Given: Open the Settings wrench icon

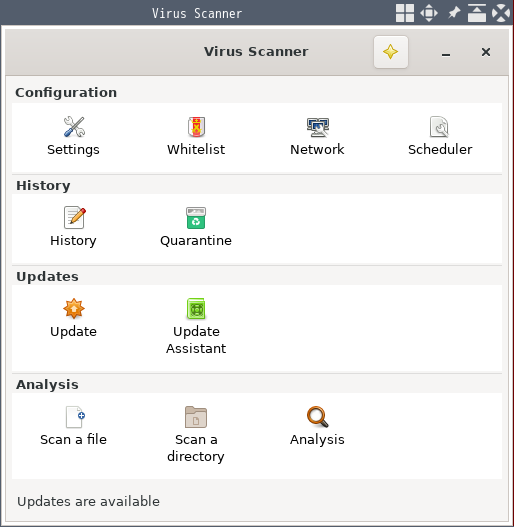Looking at the screenshot, I should tap(74, 127).
